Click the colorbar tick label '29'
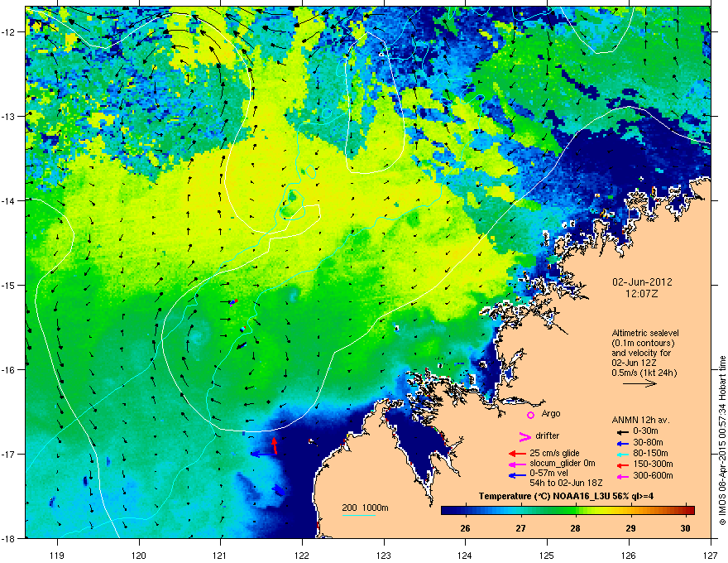 tap(630, 528)
